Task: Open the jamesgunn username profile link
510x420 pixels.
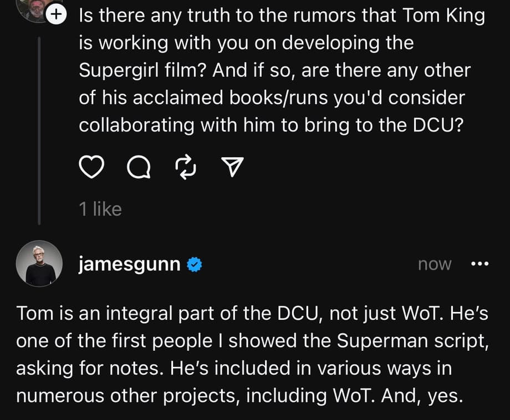Action: 129,264
